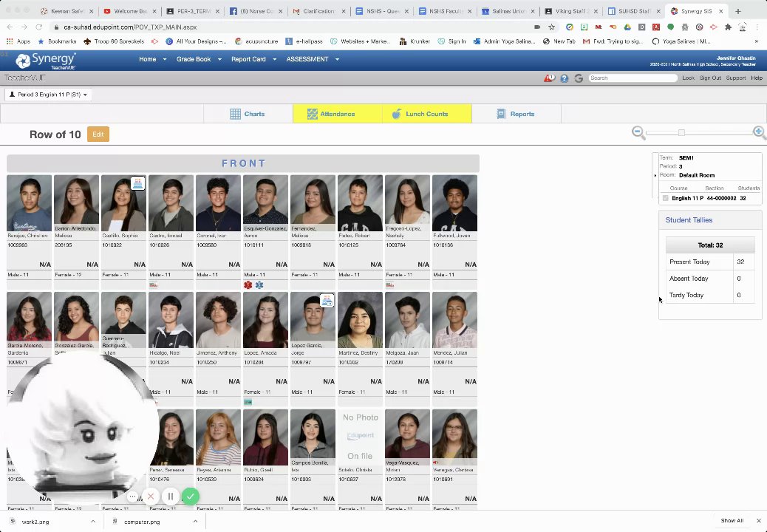The width and height of the screenshot is (767, 532).
Task: Open the Home menu dropdown arrow
Action: point(164,60)
